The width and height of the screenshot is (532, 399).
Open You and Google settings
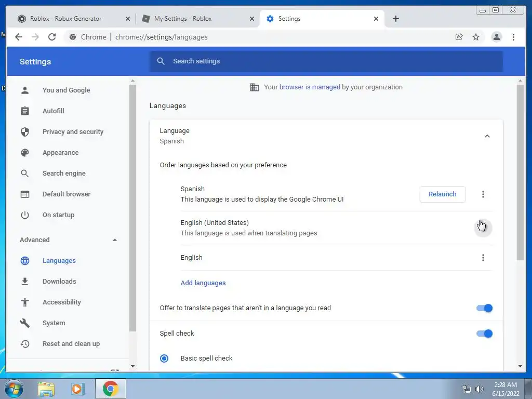coord(66,90)
